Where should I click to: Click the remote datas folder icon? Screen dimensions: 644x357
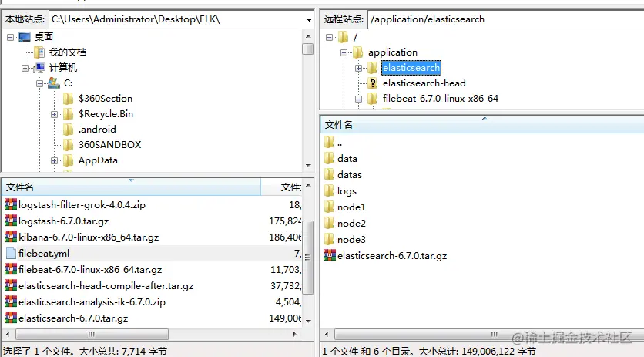tap(329, 175)
